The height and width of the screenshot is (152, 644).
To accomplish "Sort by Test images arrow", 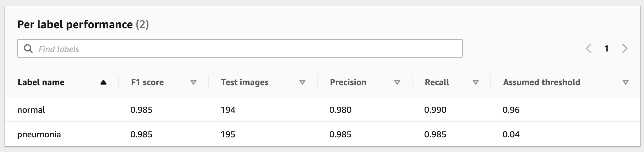I will point(302,82).
